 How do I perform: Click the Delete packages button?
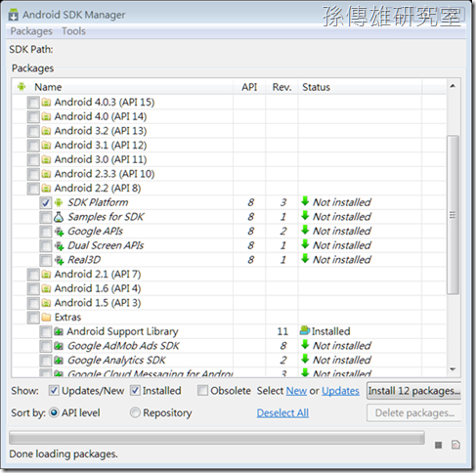pyautogui.click(x=414, y=413)
